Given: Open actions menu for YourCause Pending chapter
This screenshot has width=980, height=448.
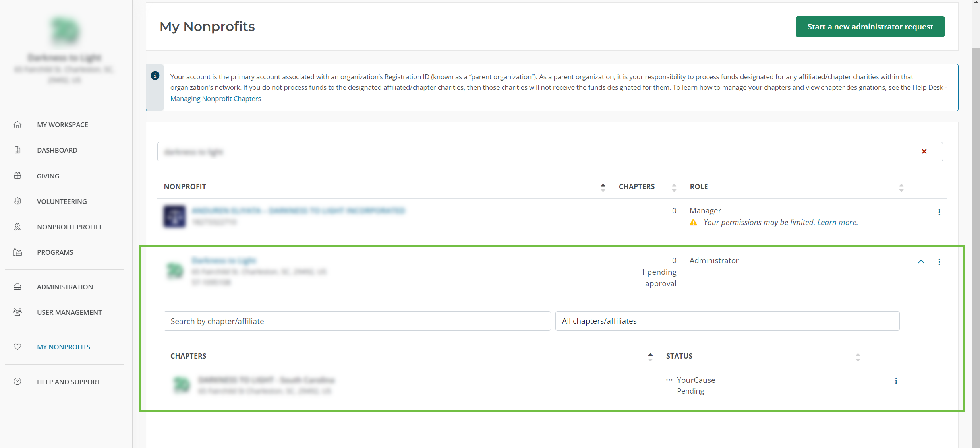Looking at the screenshot, I should [x=896, y=381].
